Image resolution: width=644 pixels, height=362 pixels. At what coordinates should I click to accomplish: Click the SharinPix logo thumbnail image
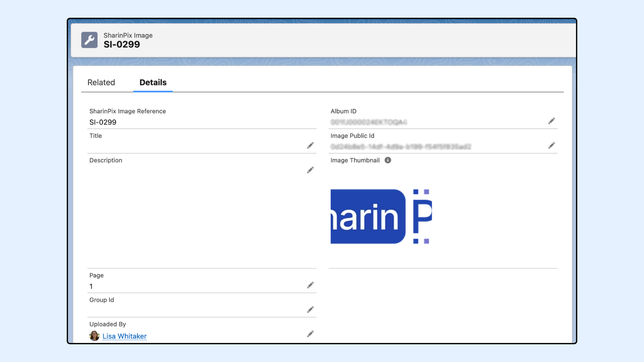(x=381, y=217)
